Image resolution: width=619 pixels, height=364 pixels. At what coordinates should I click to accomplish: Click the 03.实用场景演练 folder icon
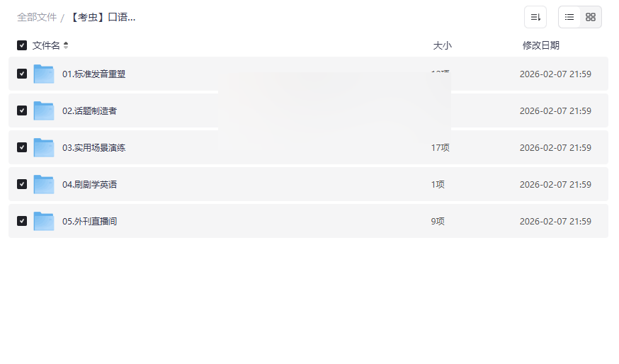pos(44,147)
